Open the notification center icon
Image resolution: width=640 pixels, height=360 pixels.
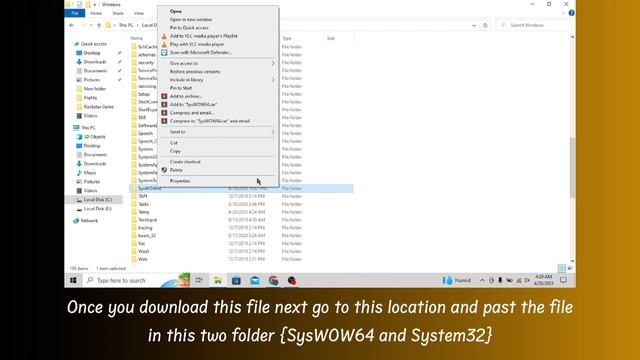tap(564, 280)
